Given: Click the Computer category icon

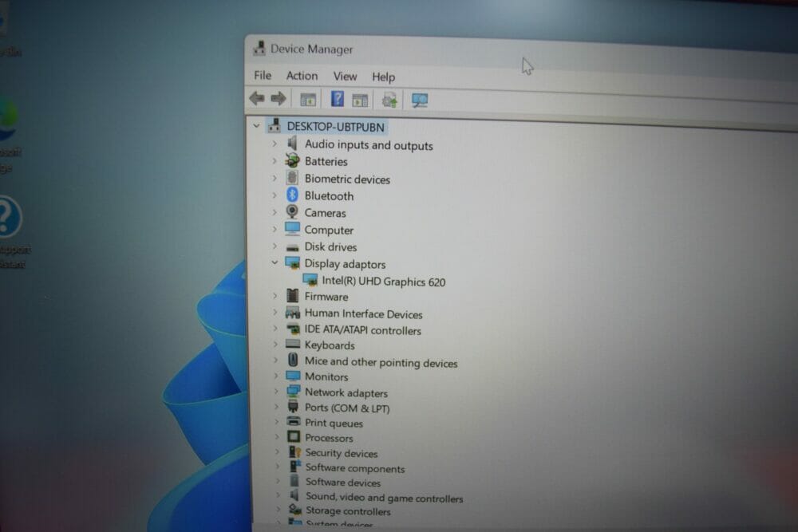Looking at the screenshot, I should click(x=292, y=228).
